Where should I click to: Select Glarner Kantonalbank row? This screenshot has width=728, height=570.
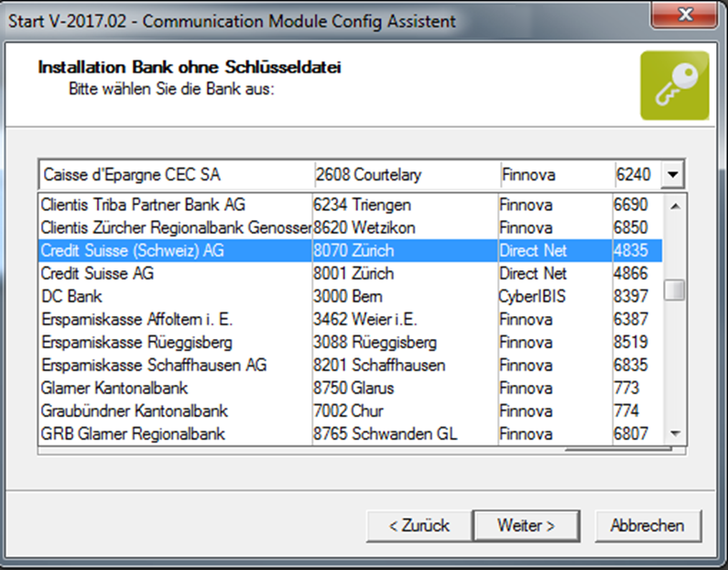click(350, 388)
